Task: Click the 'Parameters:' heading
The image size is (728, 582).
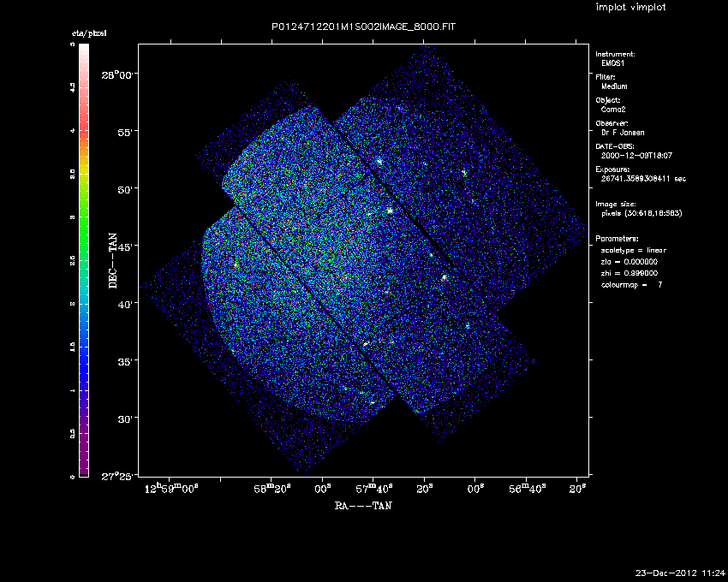Action: (x=617, y=239)
